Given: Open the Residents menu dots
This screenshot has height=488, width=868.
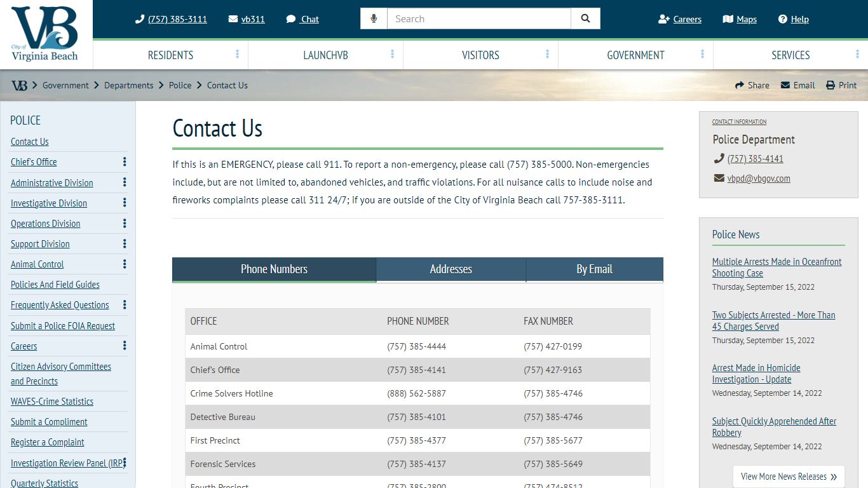Looking at the screenshot, I should [x=237, y=55].
